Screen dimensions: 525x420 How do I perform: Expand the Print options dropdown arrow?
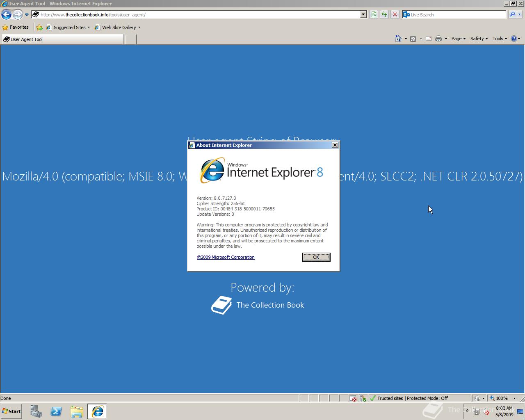(446, 39)
